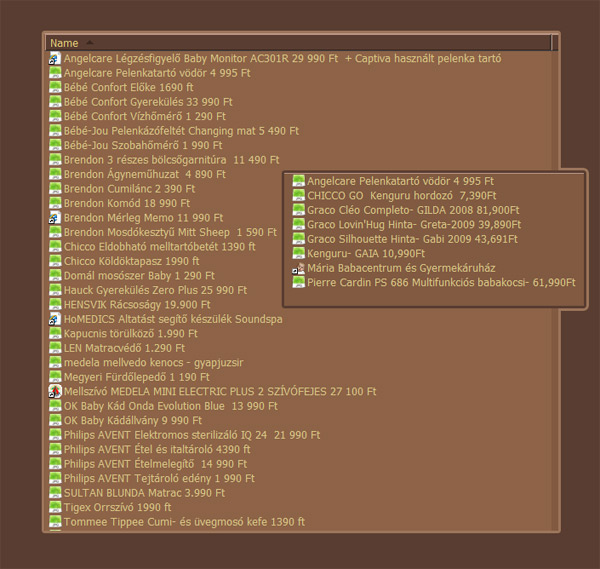600x569 pixels.
Task: Click the Mellszívó MEDELA MINI ELECTRIC icon
Action: click(x=55, y=392)
